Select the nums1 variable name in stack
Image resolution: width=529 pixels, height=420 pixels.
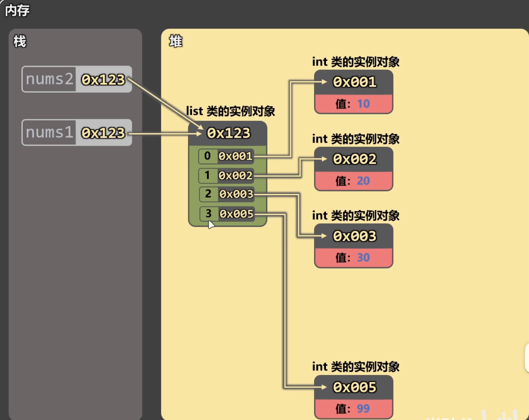pos(49,133)
